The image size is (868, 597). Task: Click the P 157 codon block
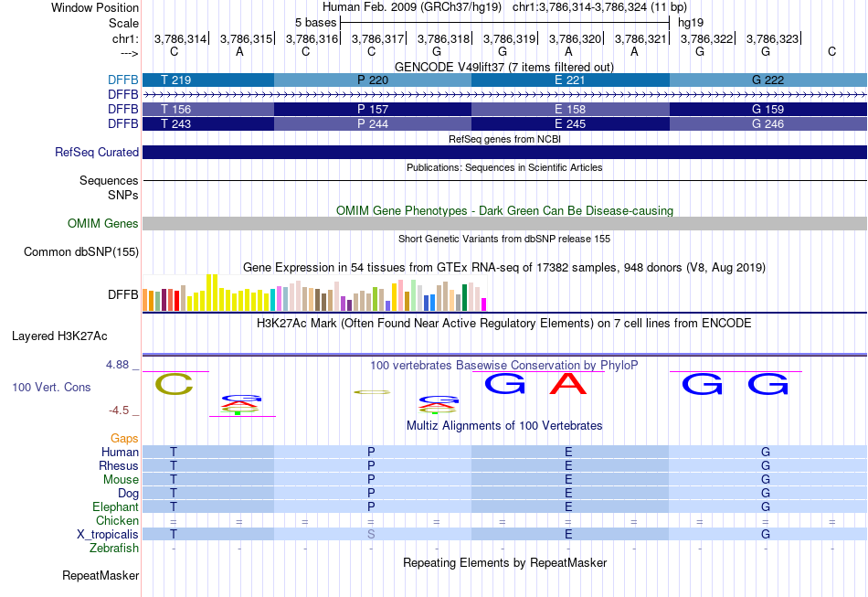point(373,109)
